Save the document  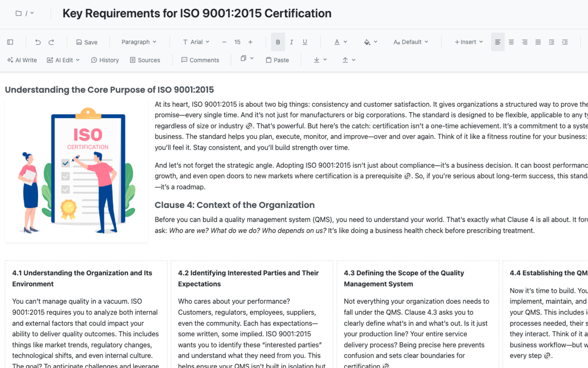(x=87, y=42)
